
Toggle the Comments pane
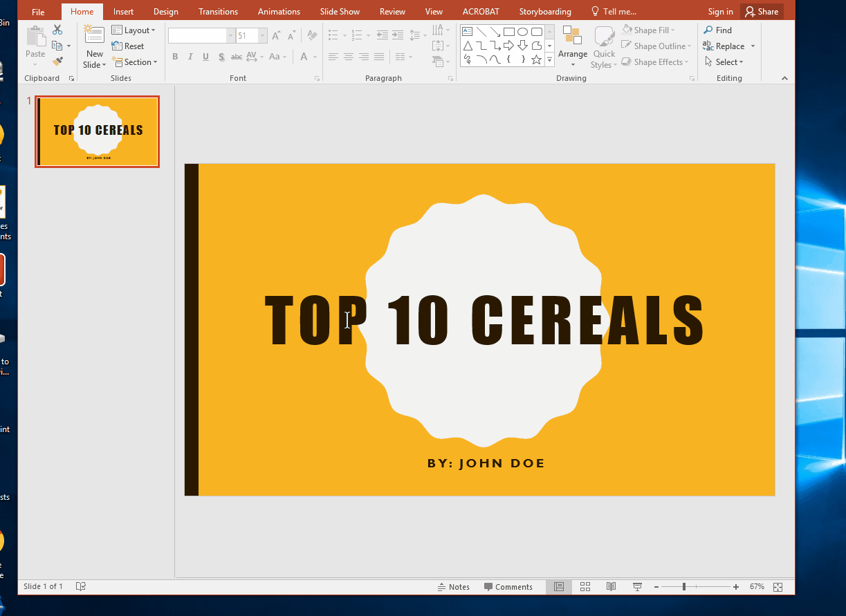coord(508,586)
